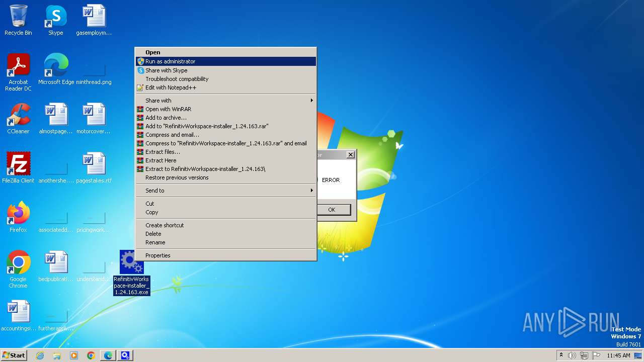Open Internet Explorer in taskbar
This screenshot has width=644, height=362.
pos(40,355)
